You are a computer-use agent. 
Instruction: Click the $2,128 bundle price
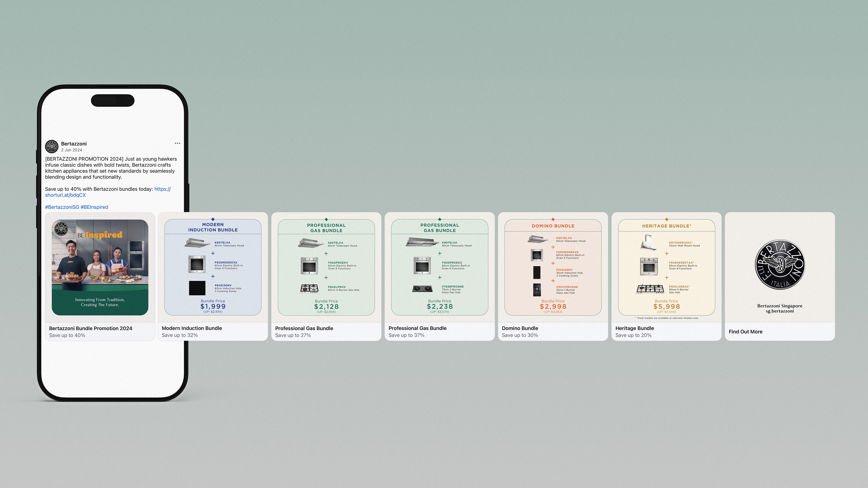click(326, 307)
